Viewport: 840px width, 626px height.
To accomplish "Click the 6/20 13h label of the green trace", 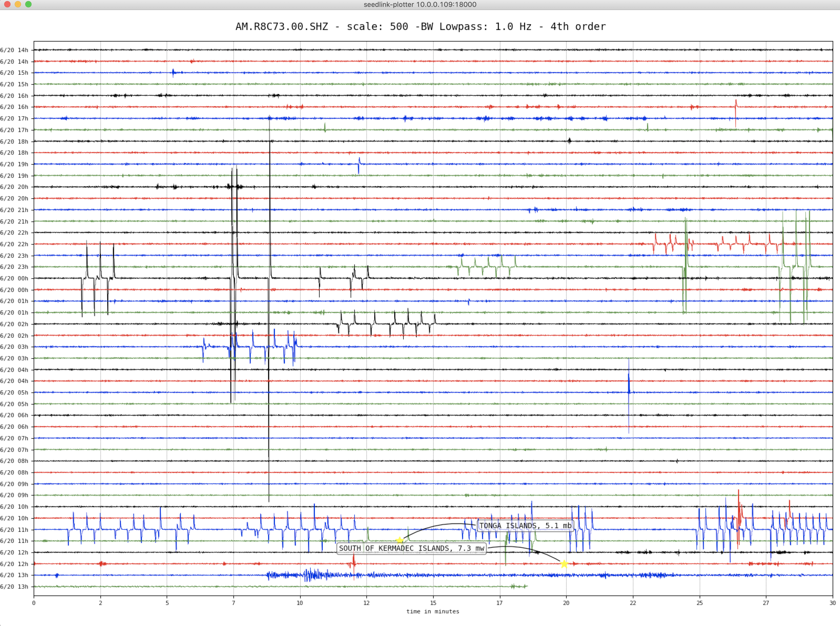I will (x=14, y=587).
